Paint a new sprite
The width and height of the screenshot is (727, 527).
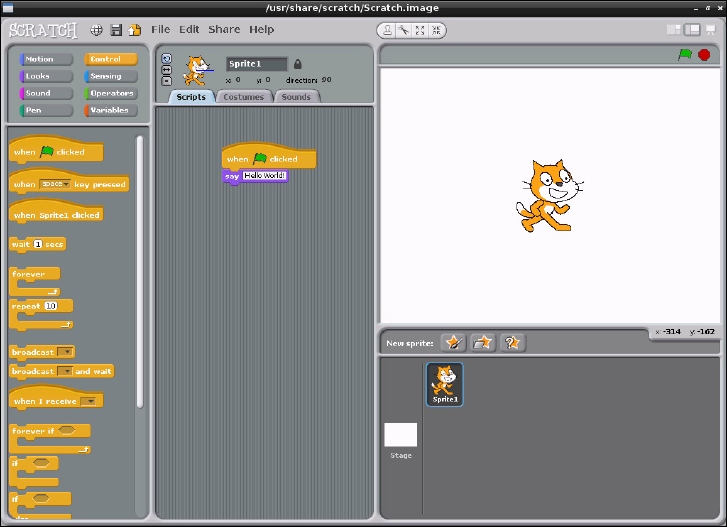click(453, 343)
